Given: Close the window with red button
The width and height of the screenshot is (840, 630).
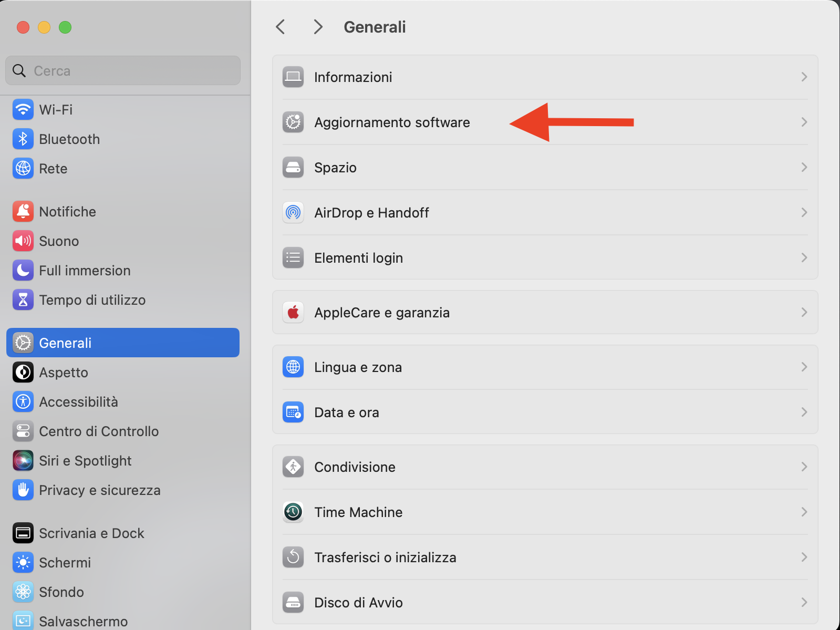Looking at the screenshot, I should [x=23, y=27].
